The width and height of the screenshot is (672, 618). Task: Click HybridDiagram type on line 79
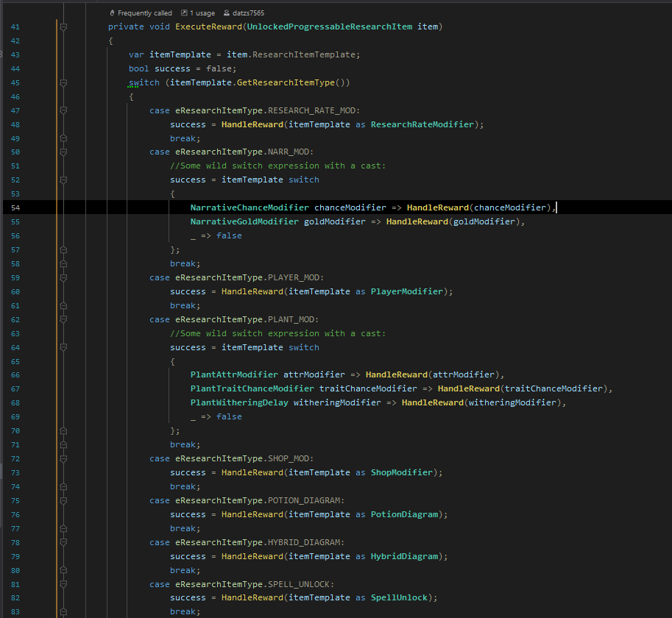(404, 556)
